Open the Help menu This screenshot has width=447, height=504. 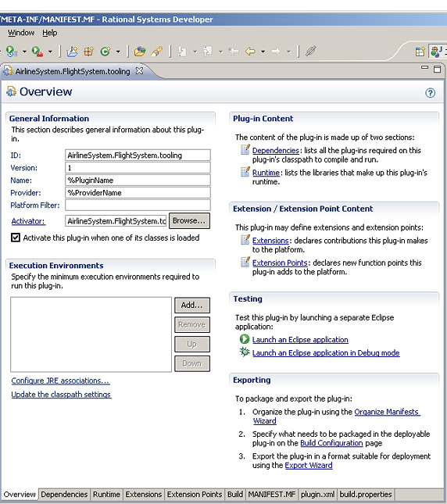click(50, 33)
